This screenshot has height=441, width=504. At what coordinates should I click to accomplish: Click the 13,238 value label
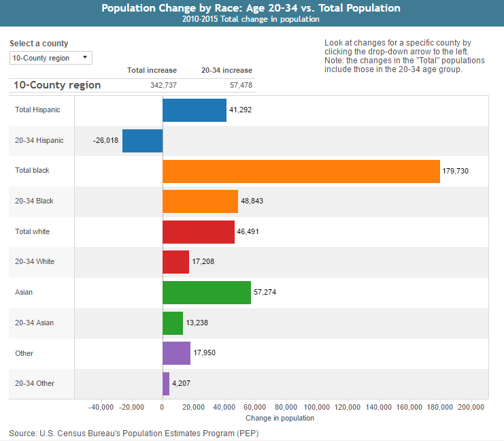coord(197,323)
